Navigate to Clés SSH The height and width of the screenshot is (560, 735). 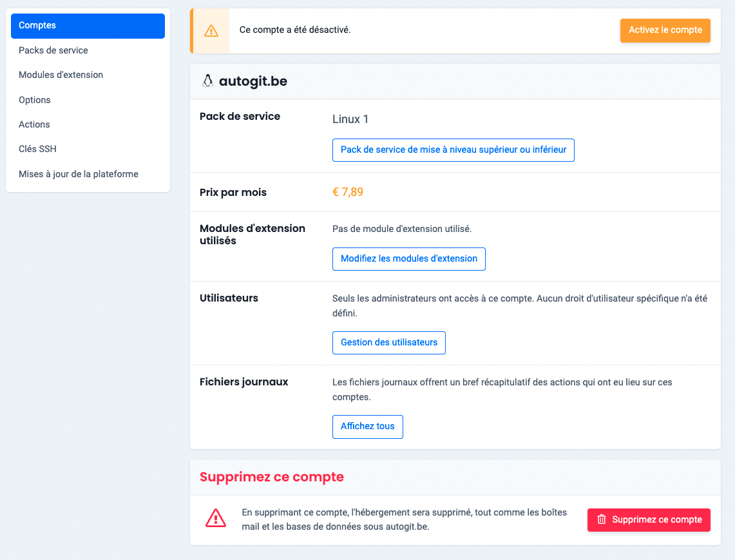click(x=37, y=149)
